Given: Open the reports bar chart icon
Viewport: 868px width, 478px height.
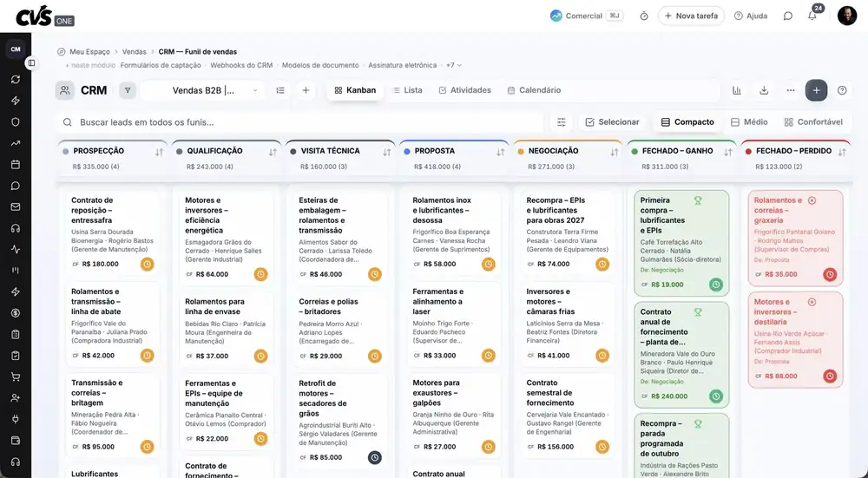Looking at the screenshot, I should [x=737, y=90].
